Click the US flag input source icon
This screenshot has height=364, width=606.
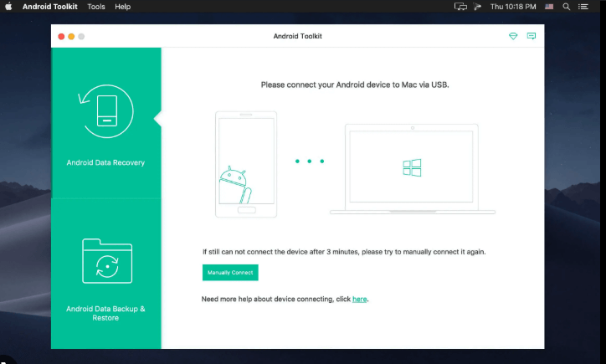pos(549,7)
